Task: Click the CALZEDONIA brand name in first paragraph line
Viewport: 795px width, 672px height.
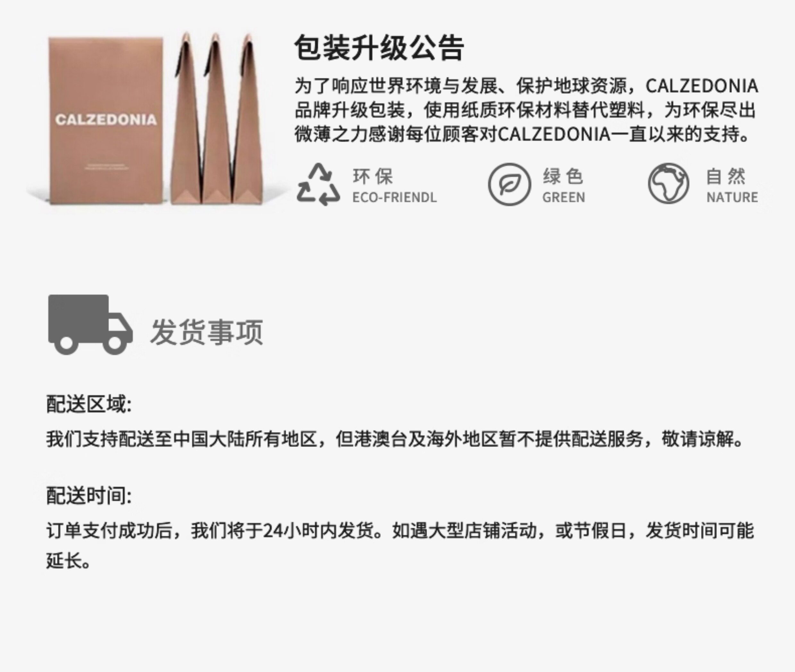Action: 702,86
